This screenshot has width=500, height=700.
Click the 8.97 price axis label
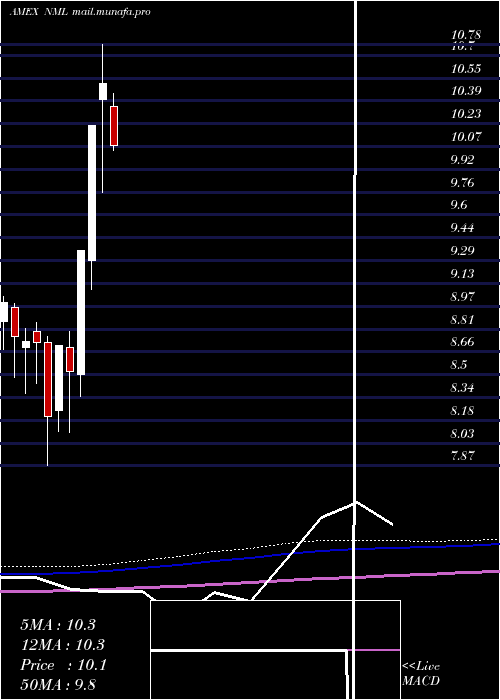pyautogui.click(x=462, y=296)
